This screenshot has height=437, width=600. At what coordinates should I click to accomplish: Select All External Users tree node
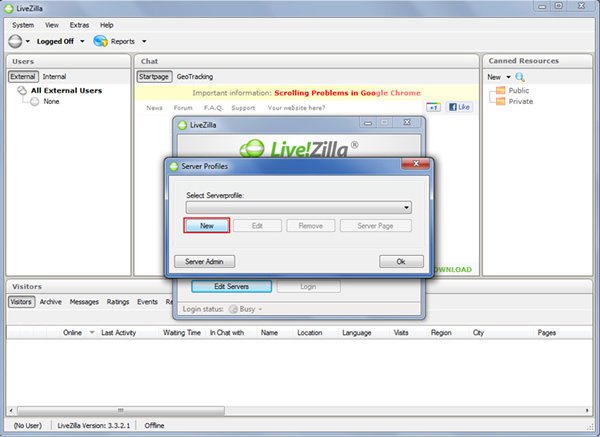[x=67, y=91]
